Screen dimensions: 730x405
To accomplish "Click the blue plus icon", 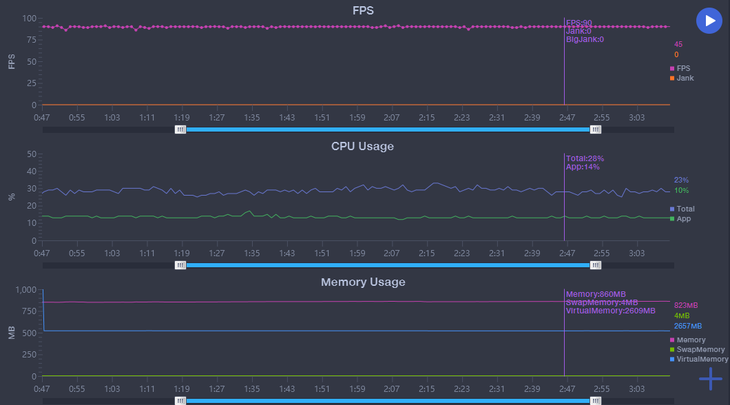I will coord(710,378).
